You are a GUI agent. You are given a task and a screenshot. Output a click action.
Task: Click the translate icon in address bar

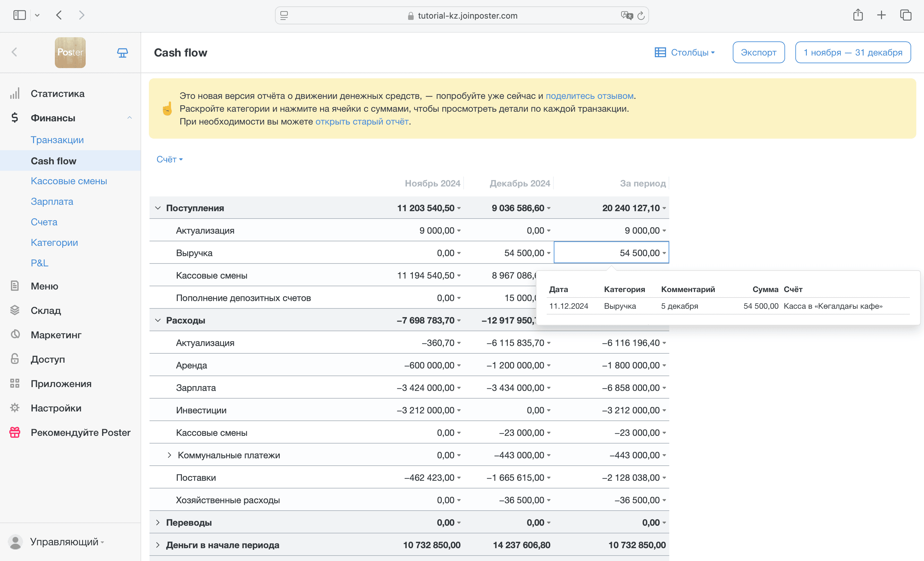(626, 15)
